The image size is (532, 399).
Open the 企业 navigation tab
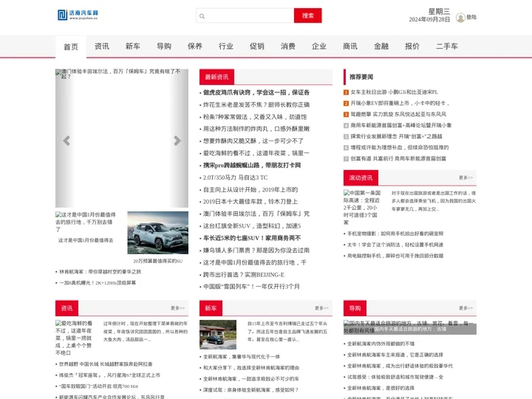point(319,46)
